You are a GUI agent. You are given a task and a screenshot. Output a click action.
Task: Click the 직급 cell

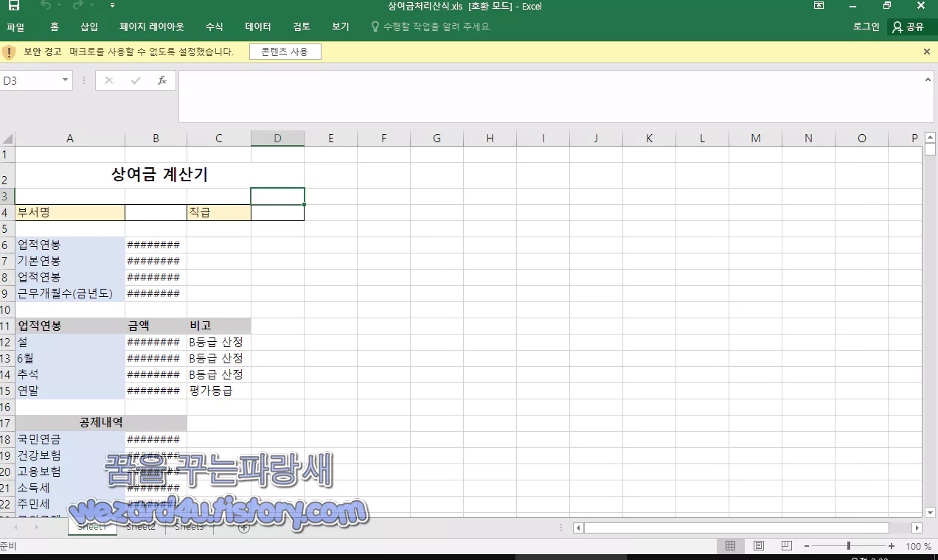[218, 212]
